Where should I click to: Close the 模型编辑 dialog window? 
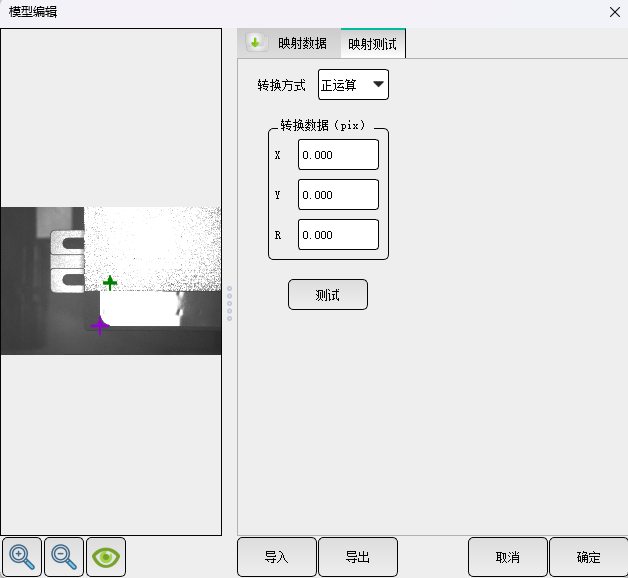615,12
